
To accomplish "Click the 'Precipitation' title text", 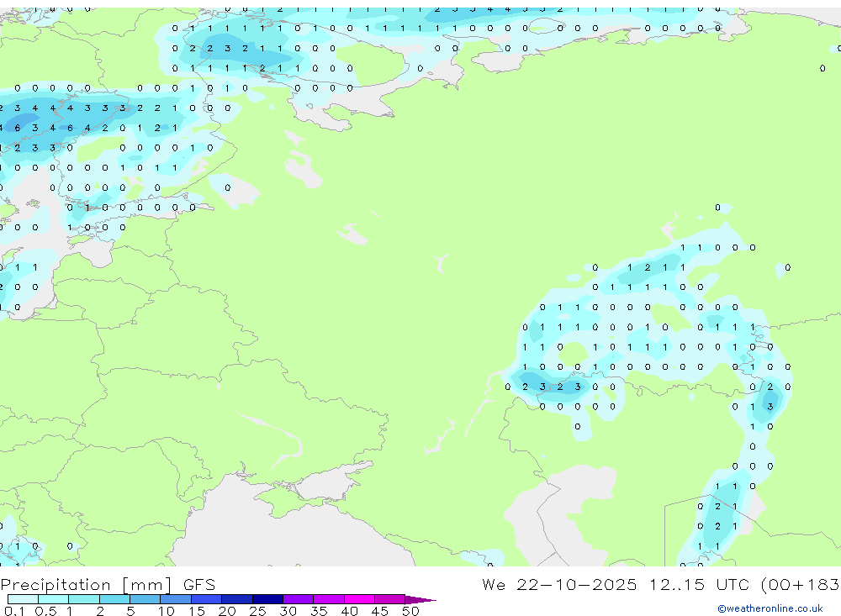I will (x=56, y=585).
